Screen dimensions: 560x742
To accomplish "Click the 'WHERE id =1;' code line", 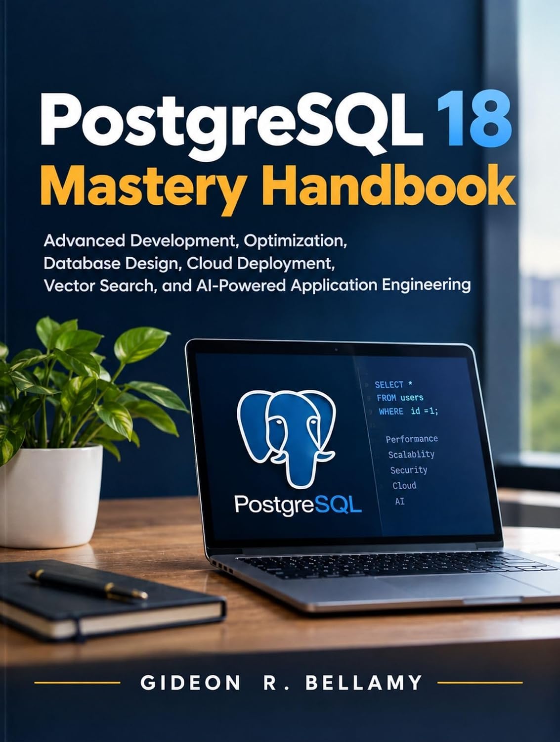I will coord(408,411).
